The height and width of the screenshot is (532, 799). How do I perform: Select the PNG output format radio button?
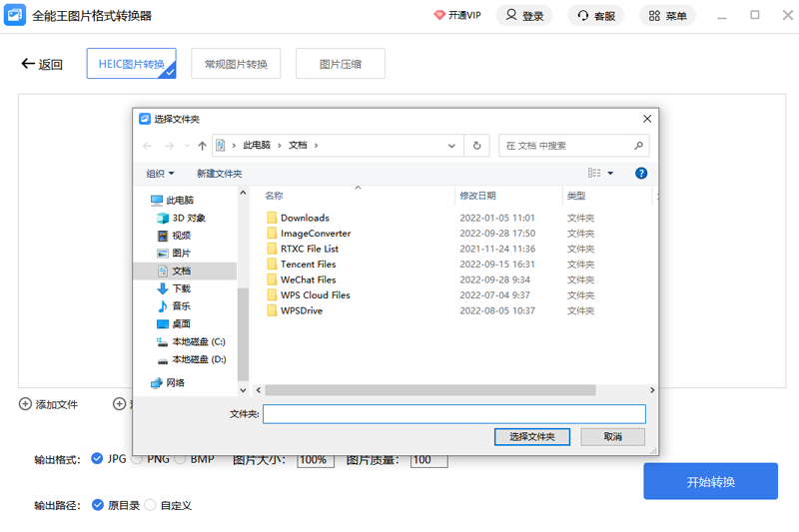pos(137,459)
